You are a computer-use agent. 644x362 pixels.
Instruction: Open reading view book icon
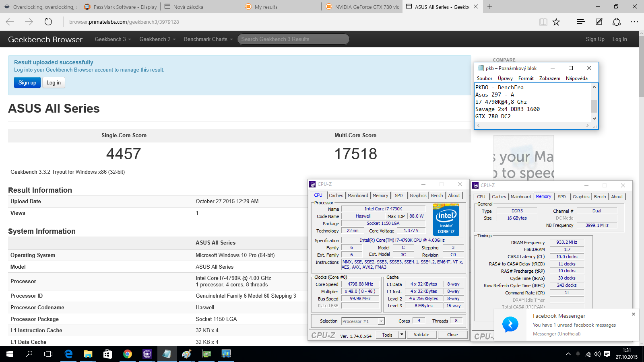click(543, 22)
